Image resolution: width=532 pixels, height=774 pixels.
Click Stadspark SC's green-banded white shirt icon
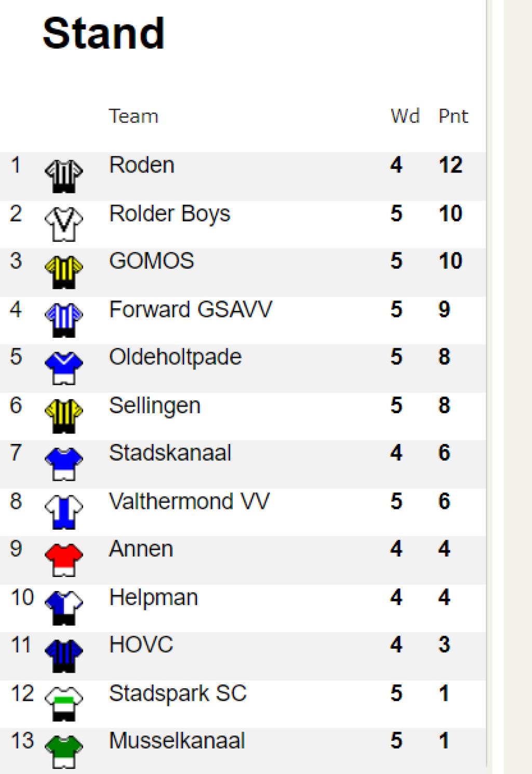click(63, 704)
